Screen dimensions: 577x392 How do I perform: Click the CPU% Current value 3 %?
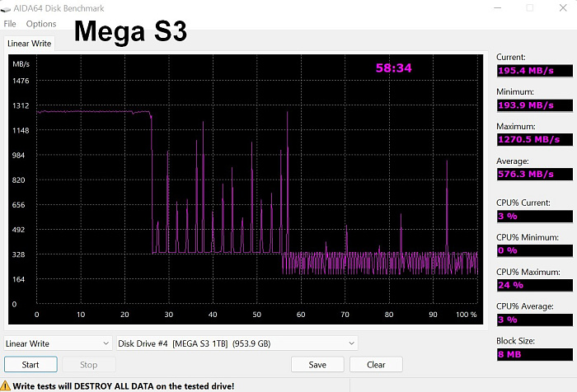(535, 217)
